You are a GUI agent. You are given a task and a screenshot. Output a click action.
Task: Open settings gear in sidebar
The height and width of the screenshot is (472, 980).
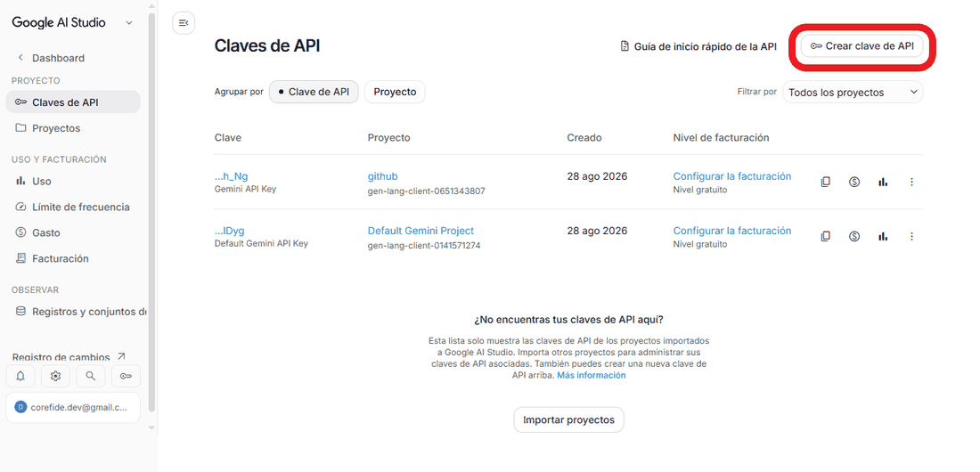55,376
